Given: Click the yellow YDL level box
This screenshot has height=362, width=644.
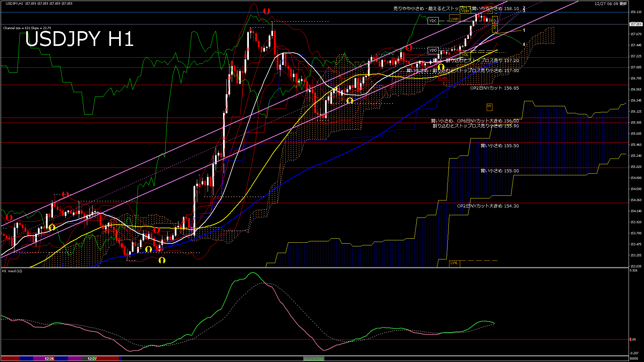Looking at the screenshot, I should 465,55.
